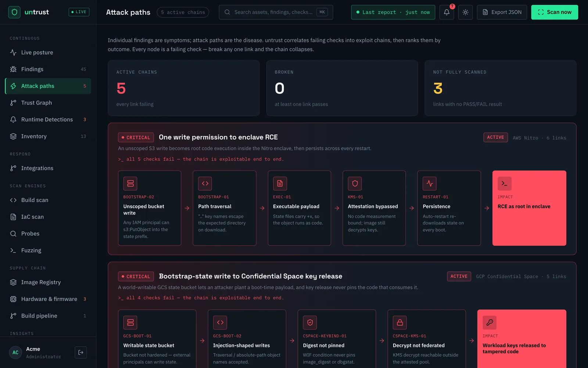This screenshot has width=588, height=368.
Task: Click the Export JSON button
Action: point(502,12)
